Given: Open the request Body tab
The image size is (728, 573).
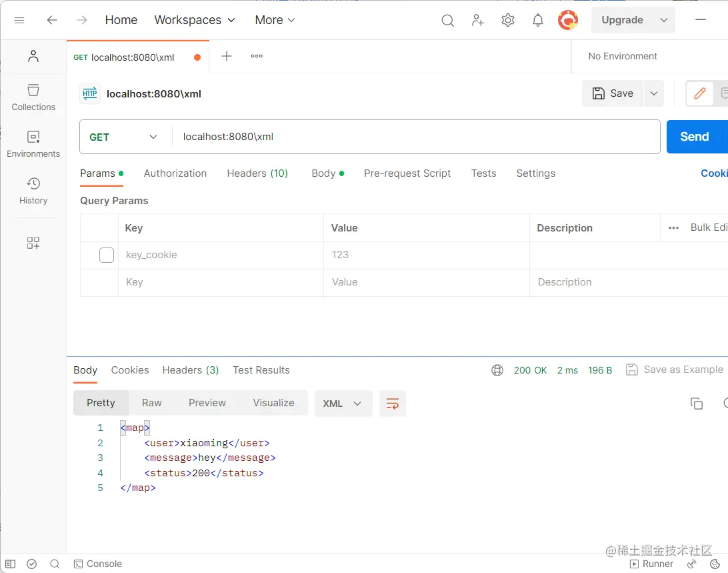Looking at the screenshot, I should click(328, 173).
